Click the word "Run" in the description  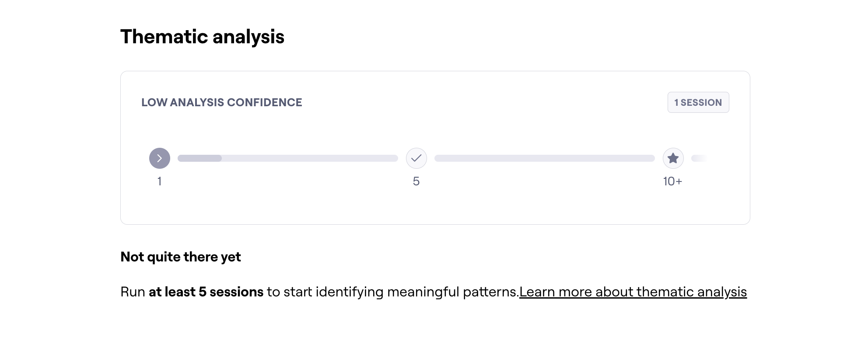(x=133, y=292)
